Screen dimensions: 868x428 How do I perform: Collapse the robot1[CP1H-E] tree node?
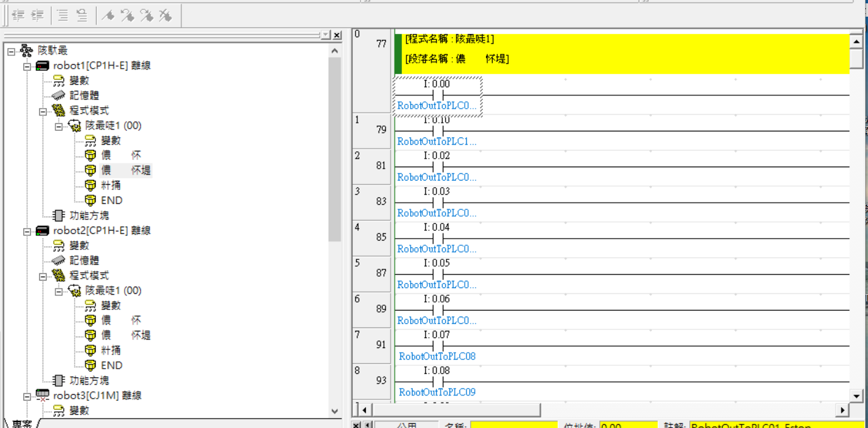click(27, 66)
